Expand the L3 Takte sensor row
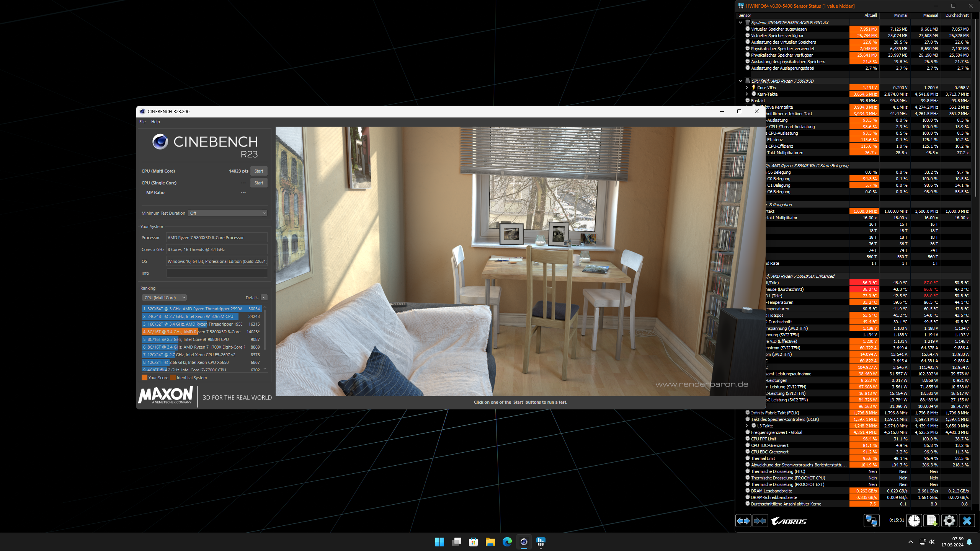The height and width of the screenshot is (551, 980). (x=746, y=426)
